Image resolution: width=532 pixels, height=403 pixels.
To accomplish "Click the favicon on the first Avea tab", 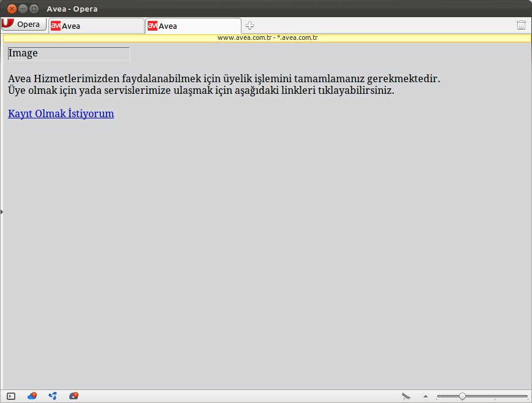I will (x=56, y=26).
